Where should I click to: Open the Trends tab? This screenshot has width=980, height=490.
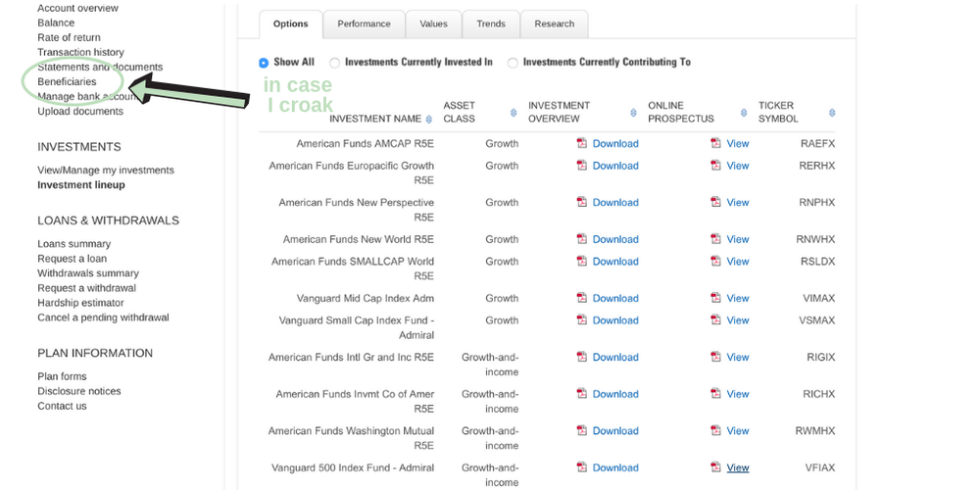491,24
